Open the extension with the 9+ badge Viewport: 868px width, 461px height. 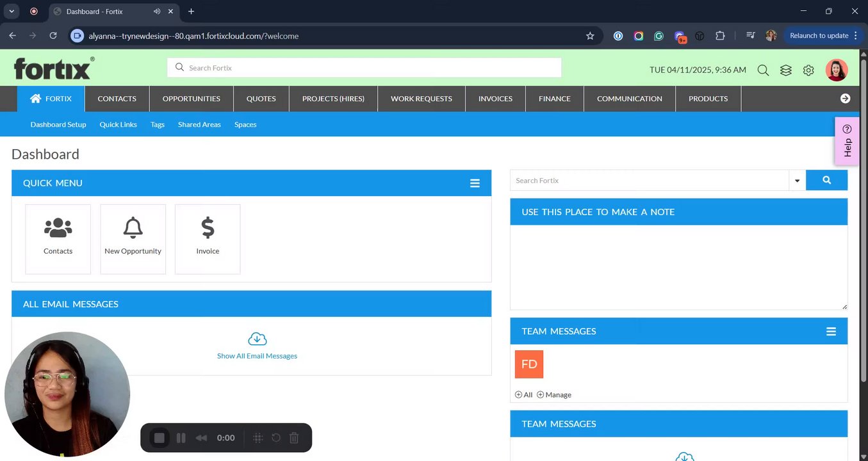[680, 36]
